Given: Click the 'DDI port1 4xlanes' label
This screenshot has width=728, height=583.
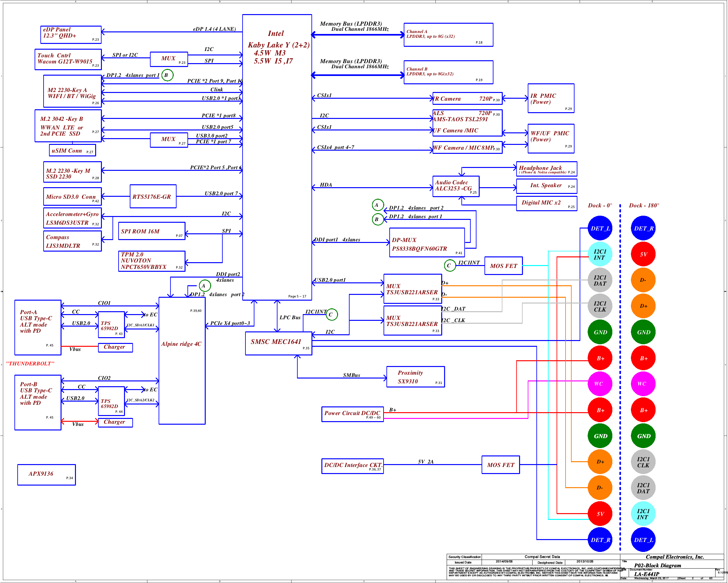Looking at the screenshot, I should coord(337,239).
